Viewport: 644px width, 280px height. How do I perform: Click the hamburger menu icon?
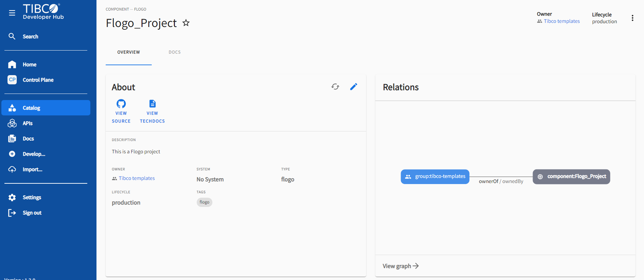12,13
